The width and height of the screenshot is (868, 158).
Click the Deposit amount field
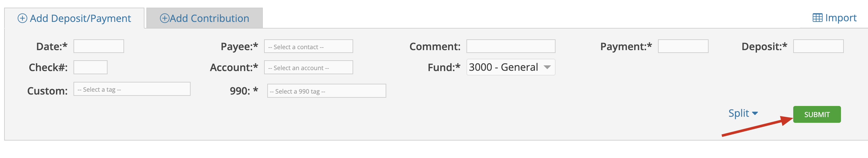pyautogui.click(x=818, y=46)
